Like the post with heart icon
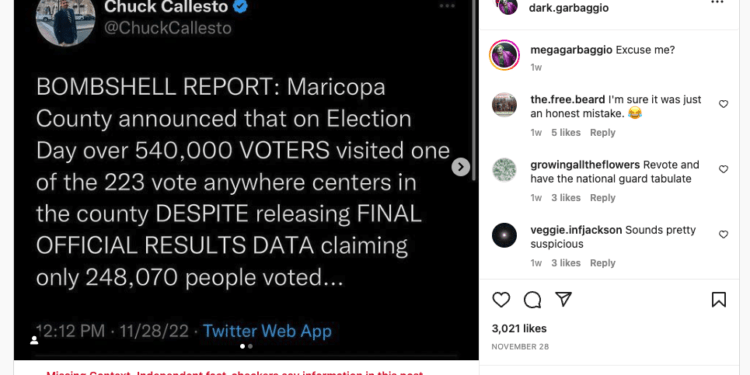 501,300
